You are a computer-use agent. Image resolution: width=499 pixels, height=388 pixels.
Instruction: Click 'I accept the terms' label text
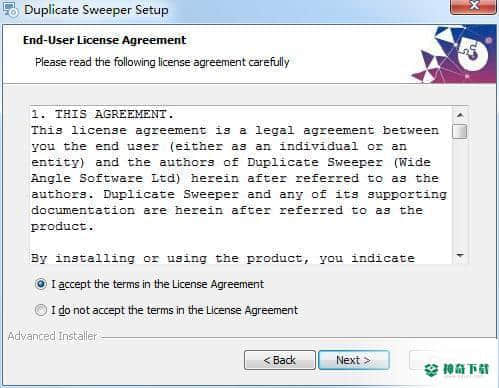pos(157,284)
